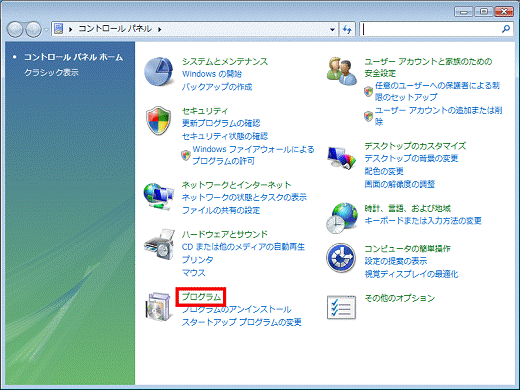
Task: Click コントロール パネル breadcrumb in address bar
Action: click(x=115, y=29)
